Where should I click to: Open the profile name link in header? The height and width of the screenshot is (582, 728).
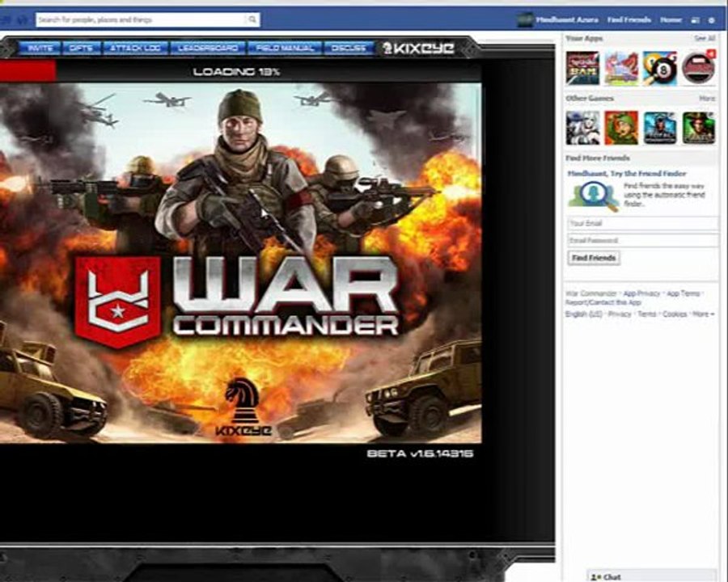(x=567, y=20)
